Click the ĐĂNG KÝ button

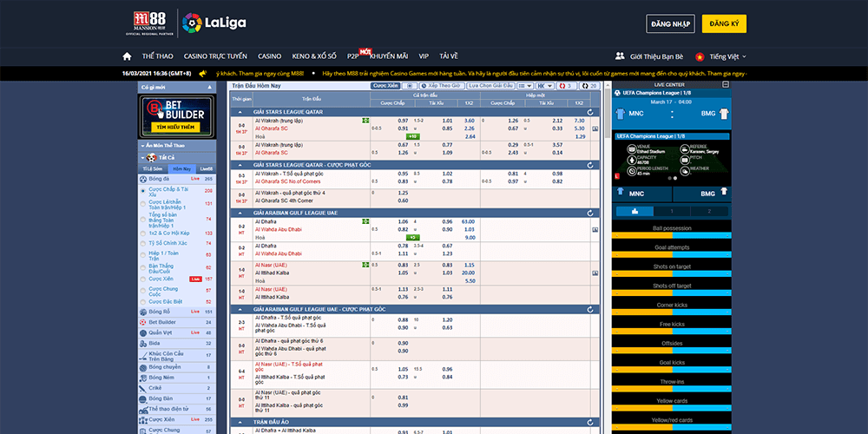click(x=722, y=23)
